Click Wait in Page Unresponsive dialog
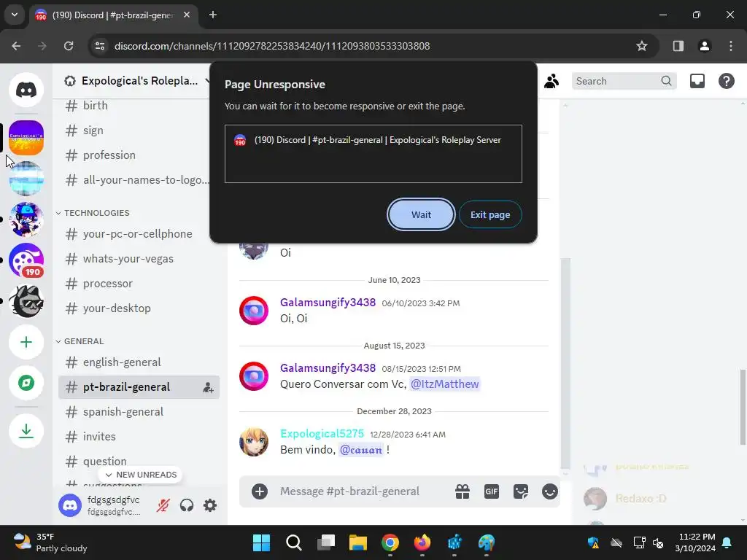The width and height of the screenshot is (747, 560). click(x=421, y=215)
